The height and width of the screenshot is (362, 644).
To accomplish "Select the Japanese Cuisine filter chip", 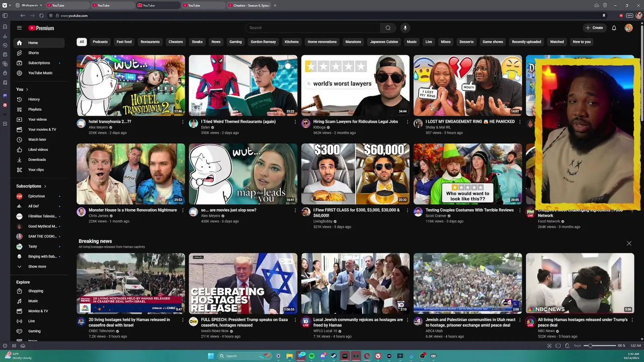I will coord(384,42).
